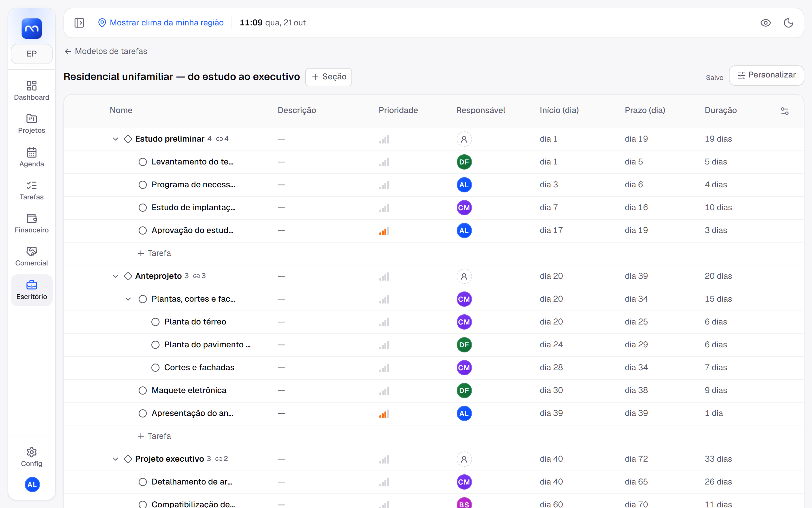Collapse the Estudo preliminar section
Viewport: 812px width, 508px height.
(115, 139)
